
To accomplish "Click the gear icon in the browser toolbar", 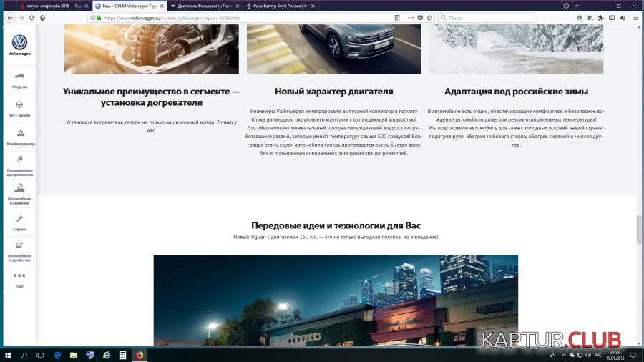I will click(x=580, y=18).
